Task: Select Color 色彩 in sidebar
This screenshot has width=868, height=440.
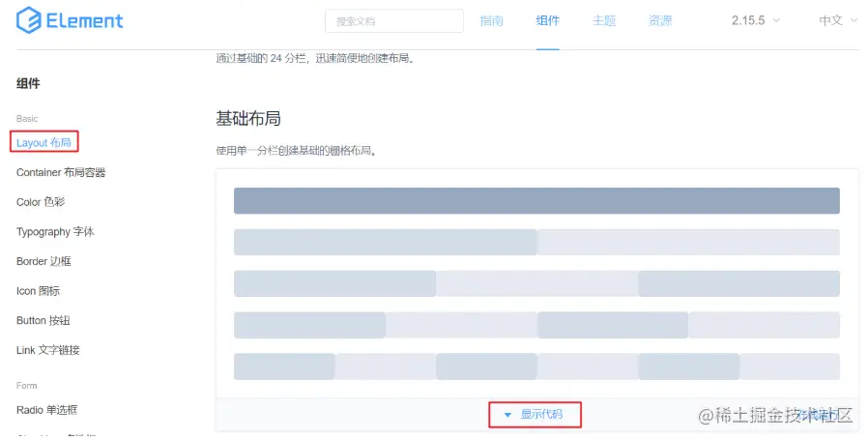Action: [x=41, y=202]
